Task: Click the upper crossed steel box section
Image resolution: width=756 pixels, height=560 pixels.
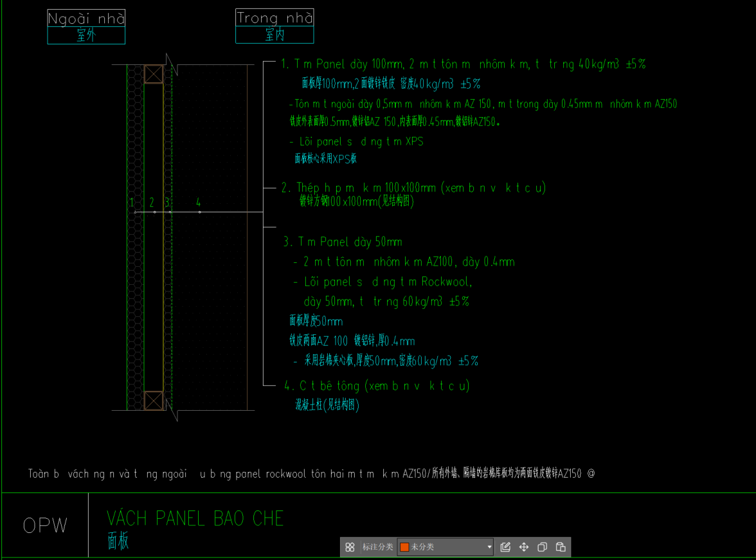Action: coord(154,75)
